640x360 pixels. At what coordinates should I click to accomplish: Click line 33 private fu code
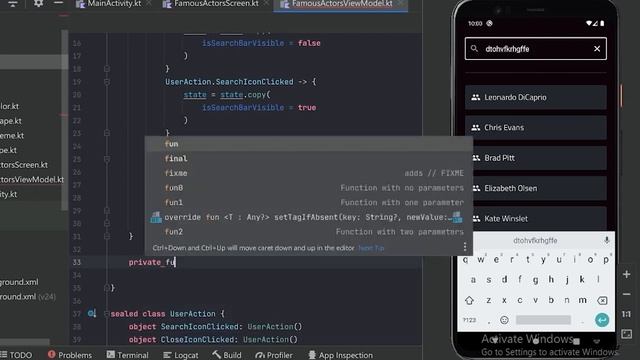click(x=152, y=262)
